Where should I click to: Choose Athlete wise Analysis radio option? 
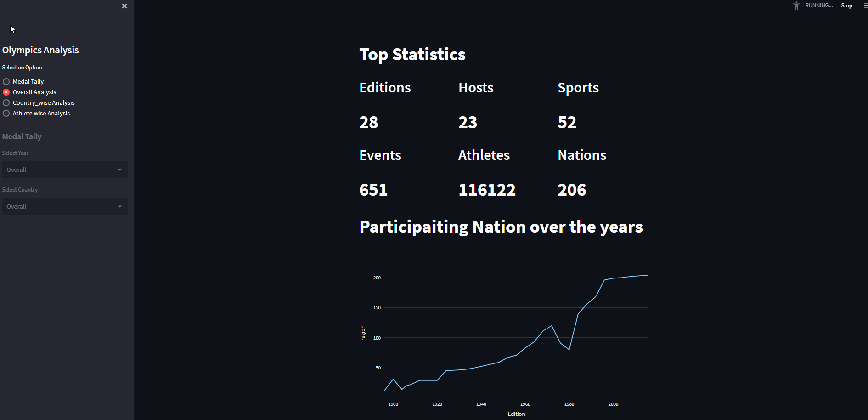36,113
